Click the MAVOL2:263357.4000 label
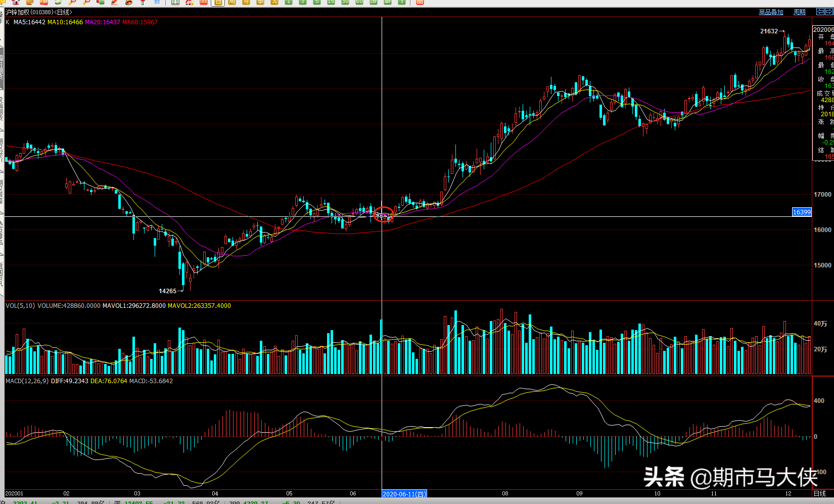Image resolution: width=834 pixels, height=504 pixels. [x=199, y=306]
